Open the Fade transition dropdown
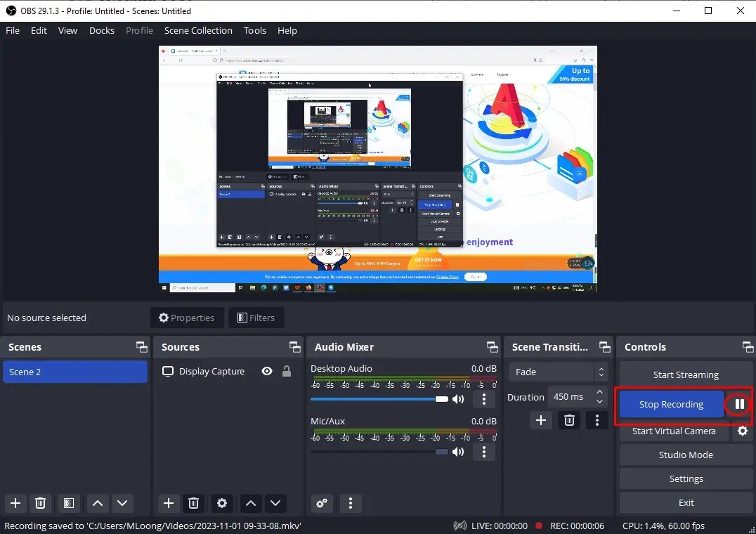The image size is (756, 534). pyautogui.click(x=555, y=372)
